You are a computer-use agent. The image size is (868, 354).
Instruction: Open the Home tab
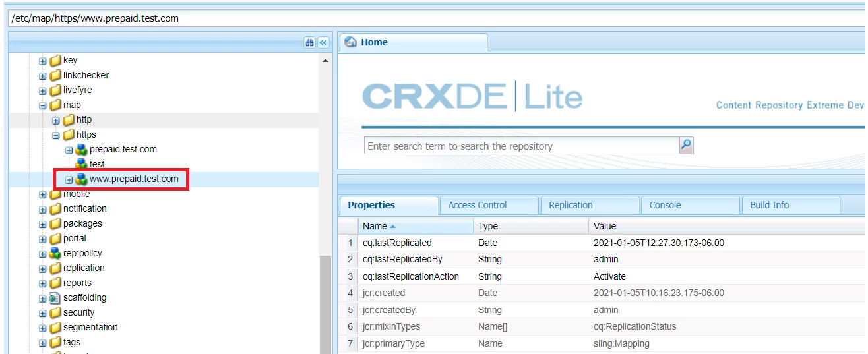pyautogui.click(x=414, y=42)
